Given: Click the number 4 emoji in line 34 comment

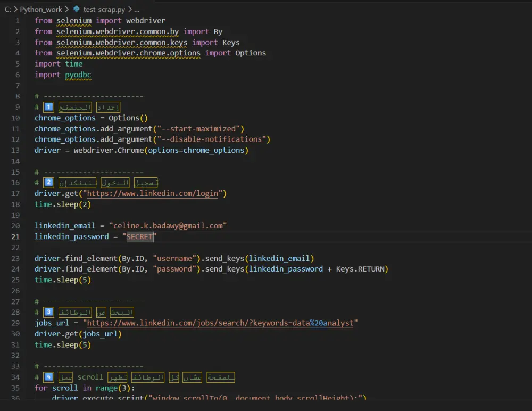Looking at the screenshot, I should click(48, 377).
